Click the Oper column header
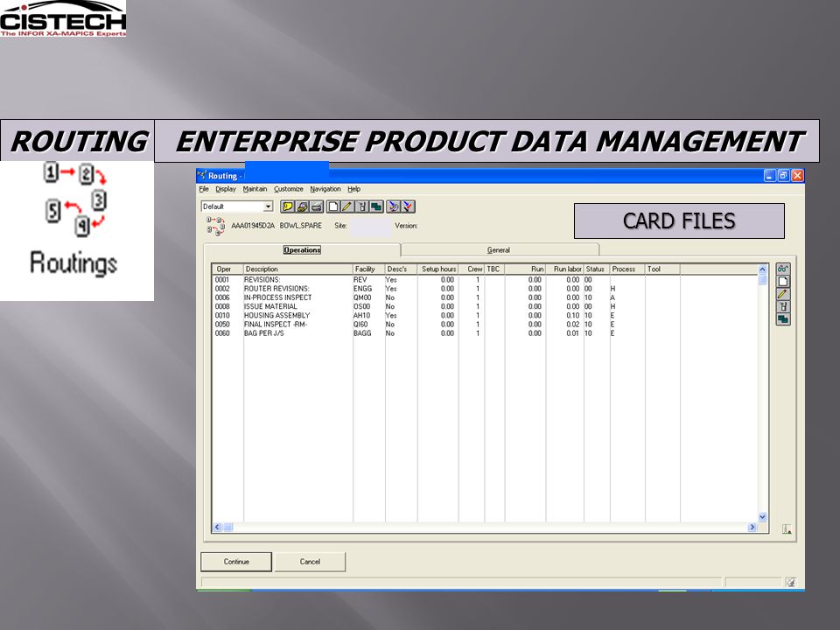This screenshot has width=840, height=630. (x=227, y=269)
